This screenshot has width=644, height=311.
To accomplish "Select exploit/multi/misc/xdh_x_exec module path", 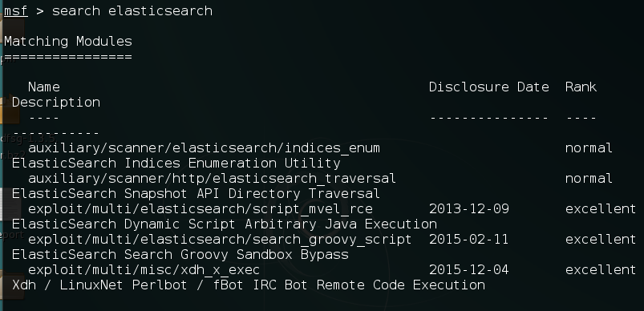I will [x=144, y=269].
